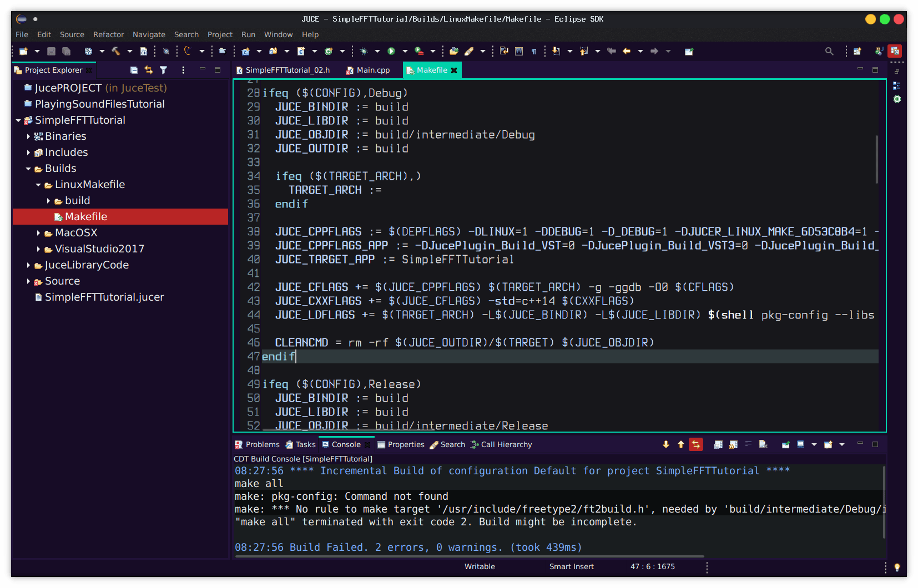This screenshot has width=918, height=588.
Task: Click the console horizontal scrollbar
Action: [x=469, y=556]
